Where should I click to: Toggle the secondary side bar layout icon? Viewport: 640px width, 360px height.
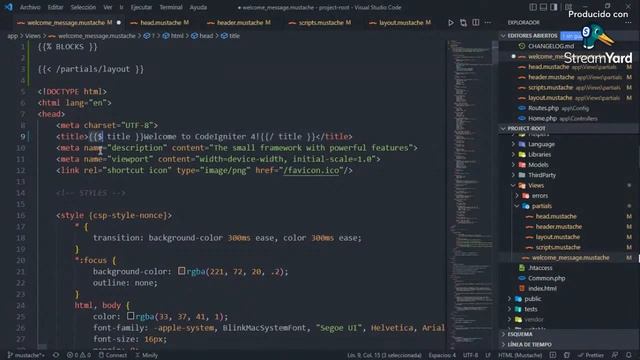(x=554, y=7)
